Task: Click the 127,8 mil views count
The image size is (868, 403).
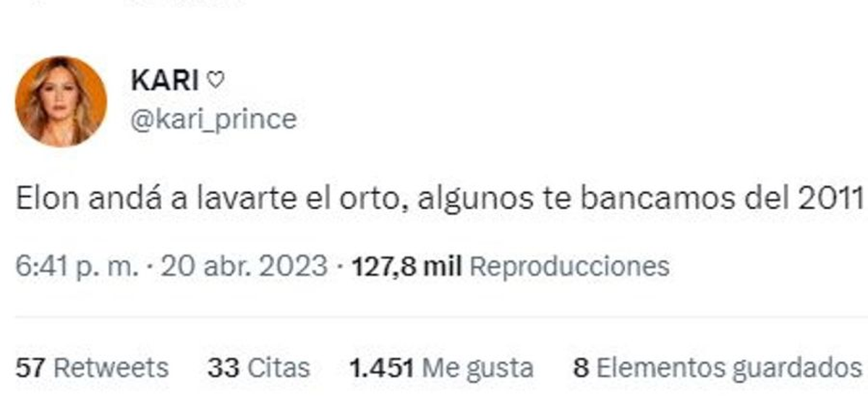Action: pyautogui.click(x=407, y=267)
